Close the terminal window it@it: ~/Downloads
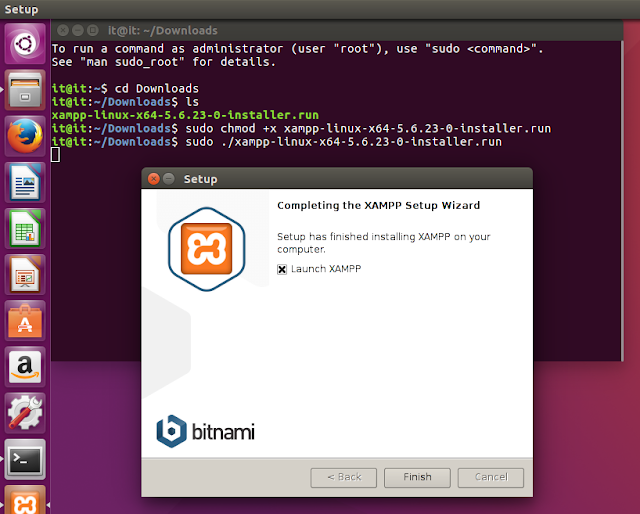 (63, 30)
